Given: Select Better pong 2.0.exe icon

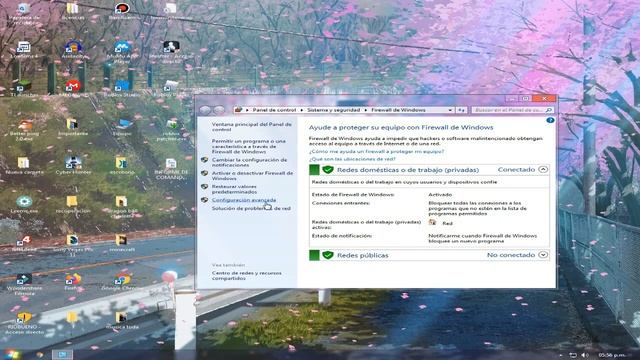Looking at the screenshot, I should (24, 129).
